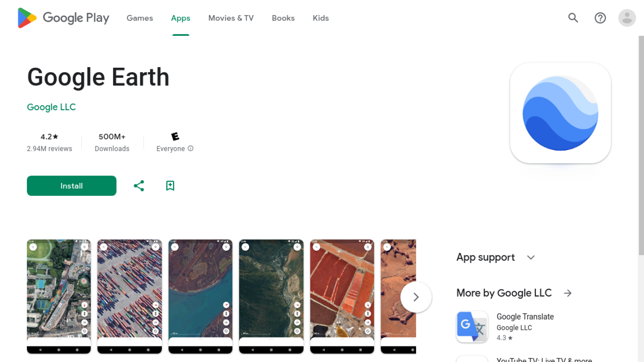
Task: Open the Books tab
Action: pos(283,18)
